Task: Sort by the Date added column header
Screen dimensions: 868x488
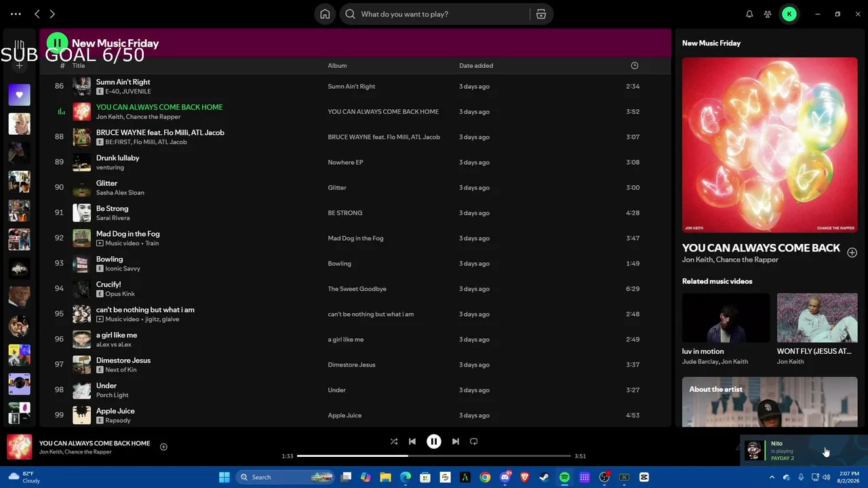Action: (476, 66)
